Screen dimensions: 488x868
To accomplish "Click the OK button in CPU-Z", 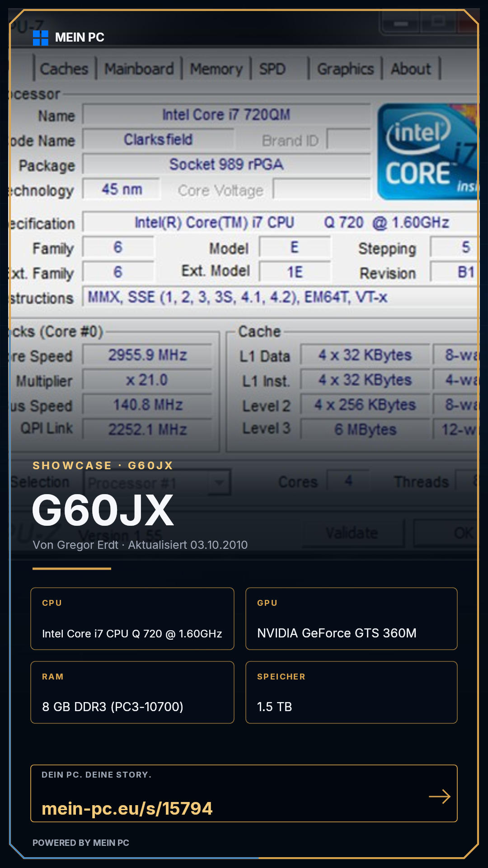I will click(446, 533).
